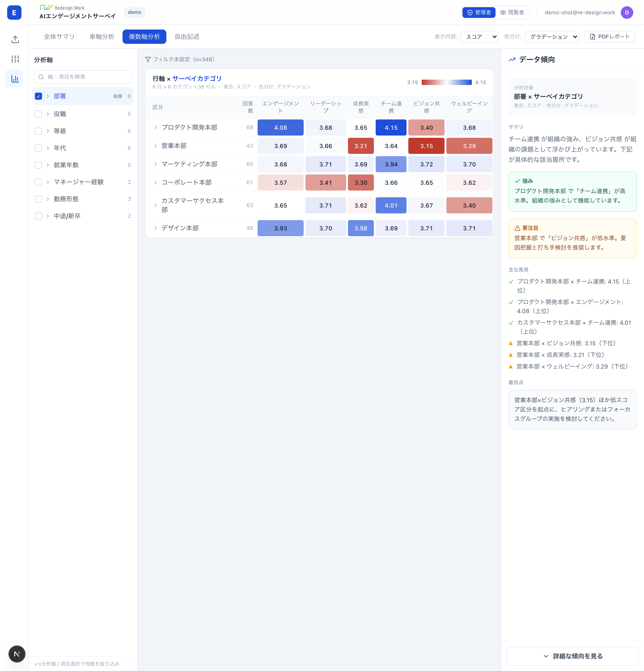Click 詳細な傾向を見る button
This screenshot has width=644, height=671.
coord(572,656)
